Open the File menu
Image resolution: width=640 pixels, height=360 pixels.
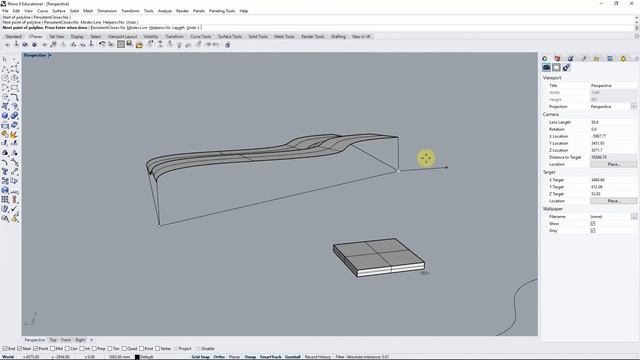pos(5,11)
